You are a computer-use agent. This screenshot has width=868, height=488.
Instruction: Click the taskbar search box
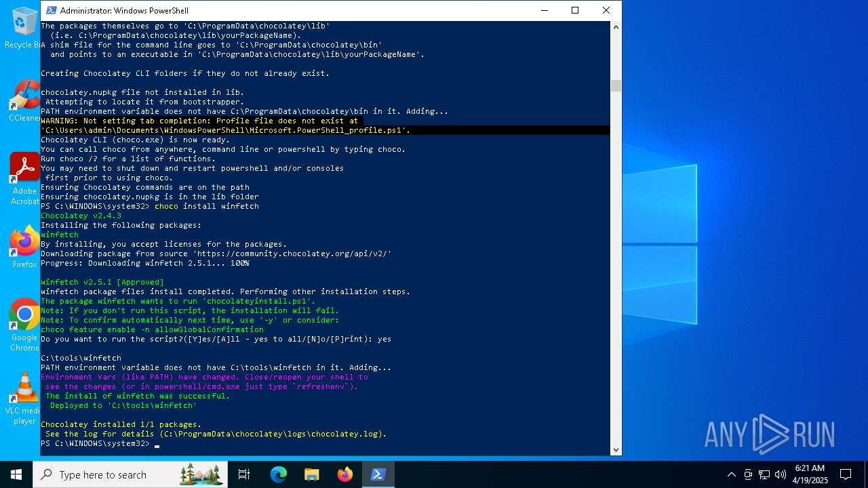130,474
